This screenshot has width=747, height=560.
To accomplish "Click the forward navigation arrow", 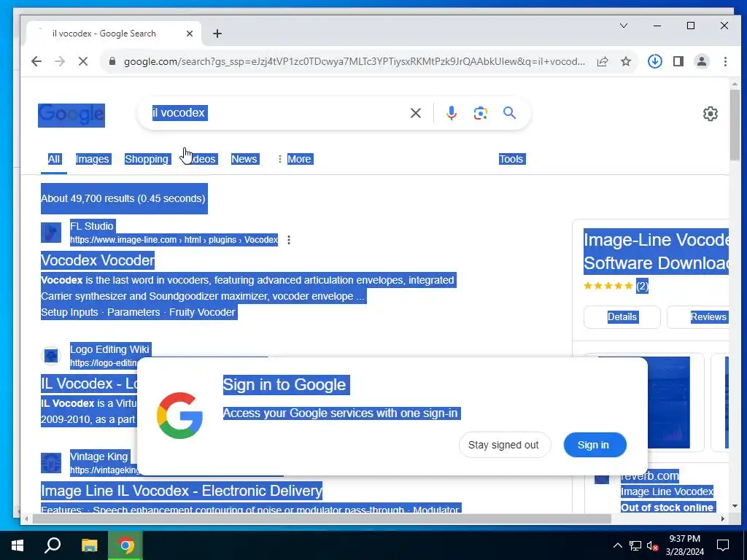I will click(x=60, y=61).
